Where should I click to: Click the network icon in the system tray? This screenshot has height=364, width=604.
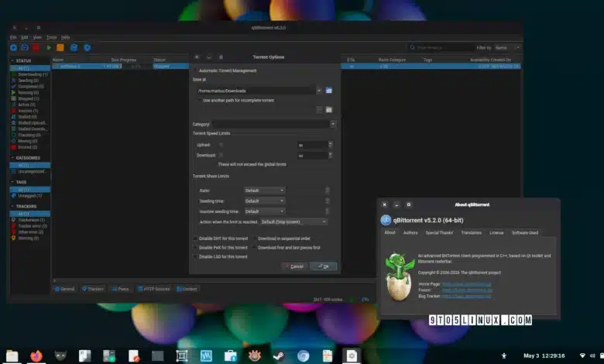pos(582,355)
